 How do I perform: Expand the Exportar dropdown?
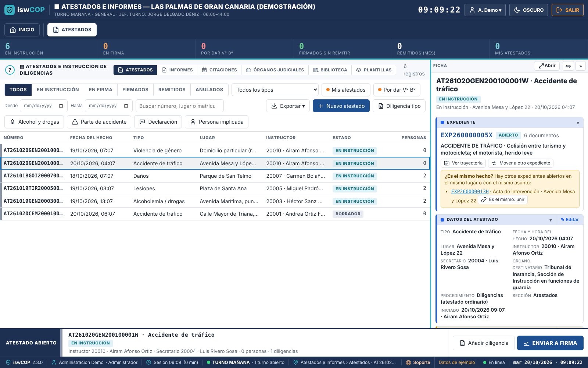coord(288,106)
